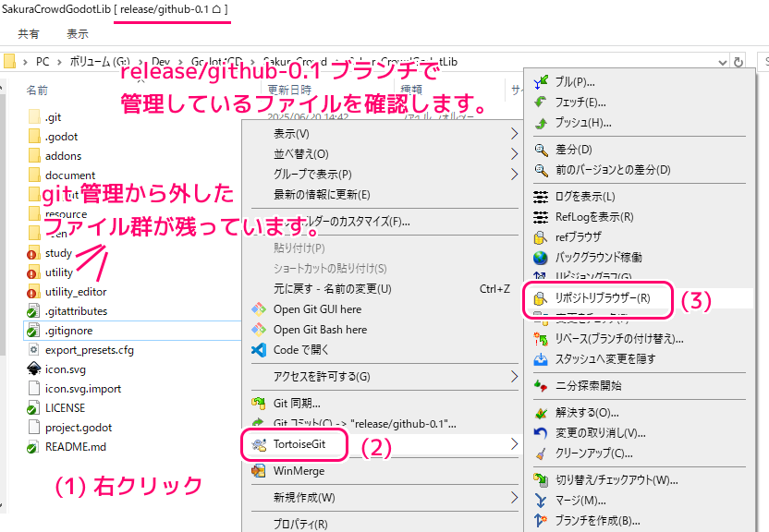
Task: Select ログを表示(L) menu entry
Action: pyautogui.click(x=585, y=197)
